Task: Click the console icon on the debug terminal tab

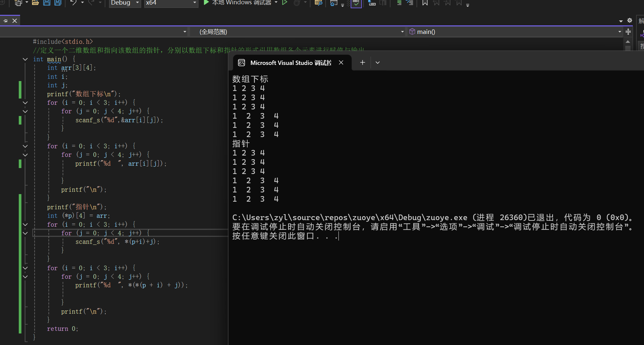Action: click(x=241, y=63)
